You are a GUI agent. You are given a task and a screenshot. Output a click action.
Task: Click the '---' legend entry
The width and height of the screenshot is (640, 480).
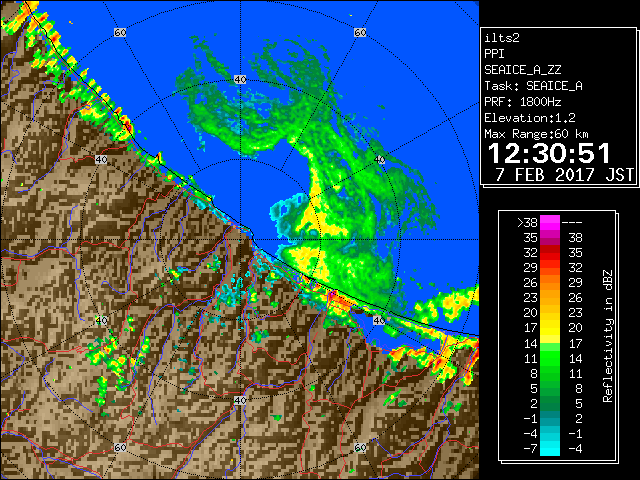click(572, 222)
